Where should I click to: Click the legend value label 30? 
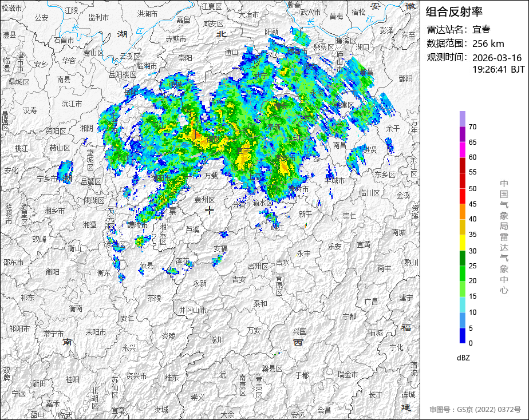tap(473, 251)
